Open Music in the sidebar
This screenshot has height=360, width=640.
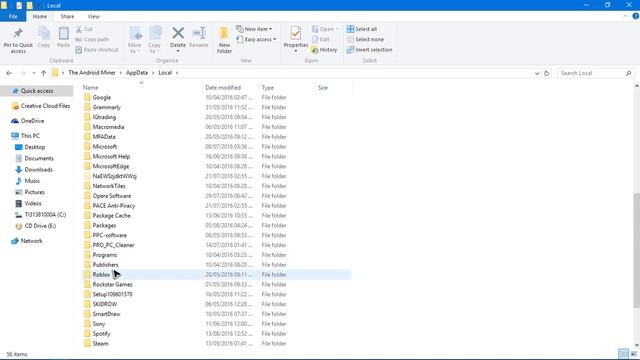point(27,181)
